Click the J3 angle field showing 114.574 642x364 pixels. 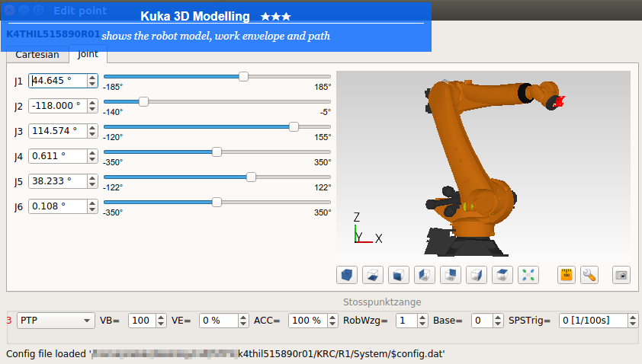coord(58,131)
